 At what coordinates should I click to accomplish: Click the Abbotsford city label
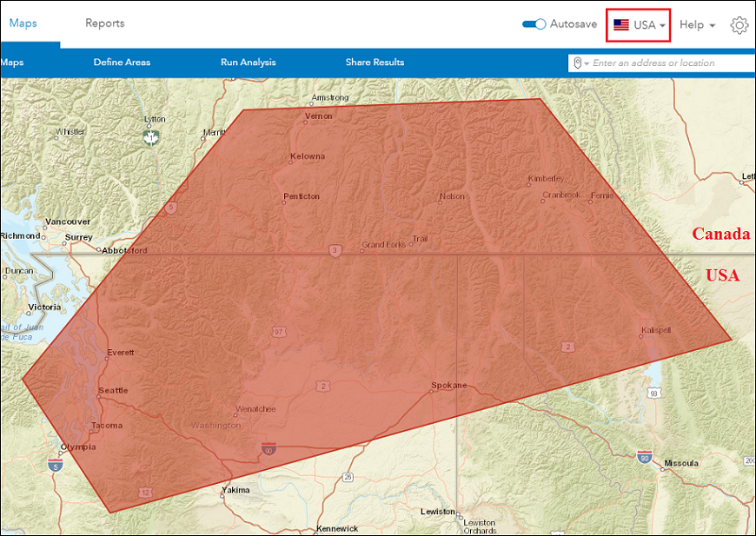coord(124,251)
